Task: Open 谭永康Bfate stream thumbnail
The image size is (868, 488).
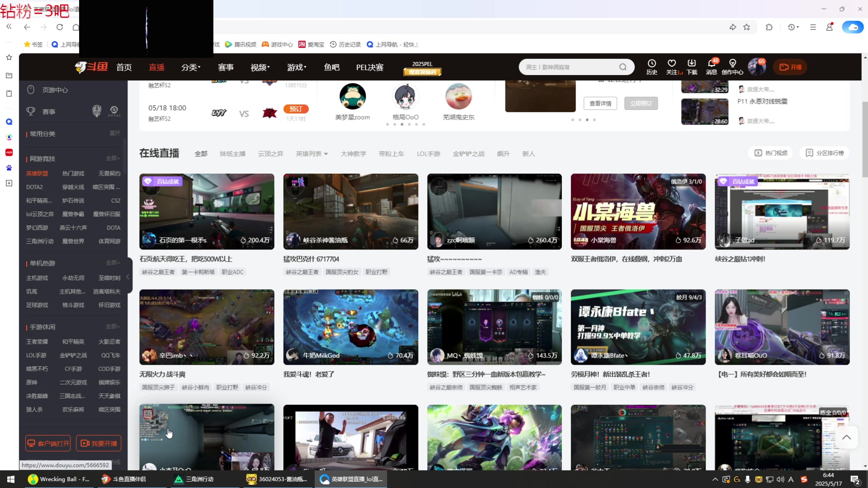Action: [638, 327]
